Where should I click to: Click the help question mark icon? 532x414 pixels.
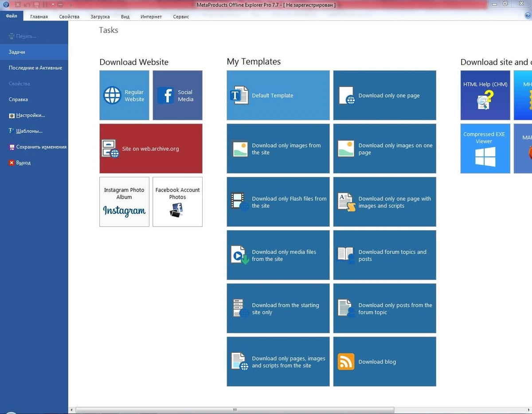pyautogui.click(x=528, y=16)
